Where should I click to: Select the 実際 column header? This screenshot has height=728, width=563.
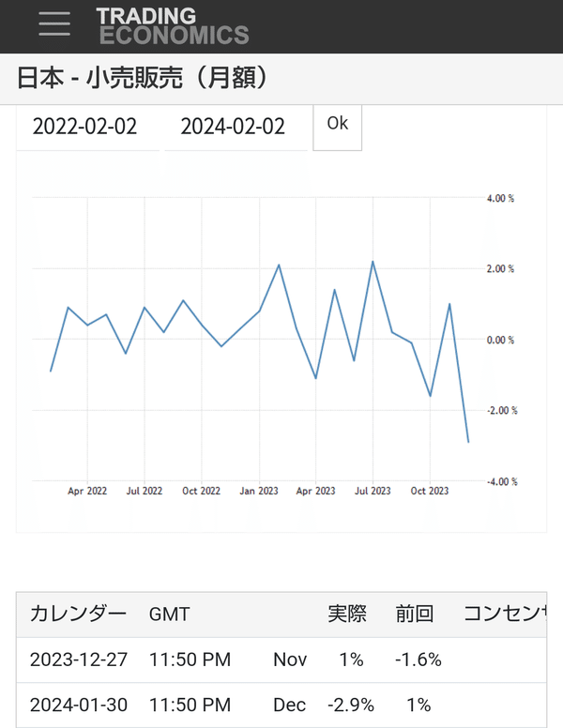(347, 614)
